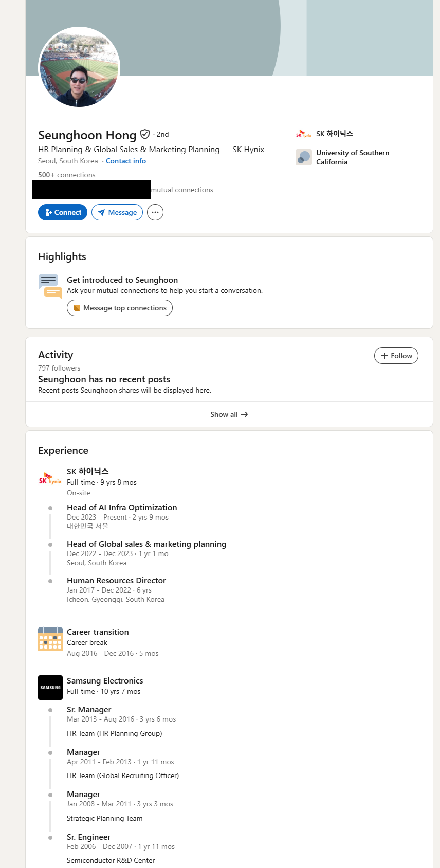The height and width of the screenshot is (868, 440).
Task: Click the small SK hynix logo near name
Action: click(304, 134)
